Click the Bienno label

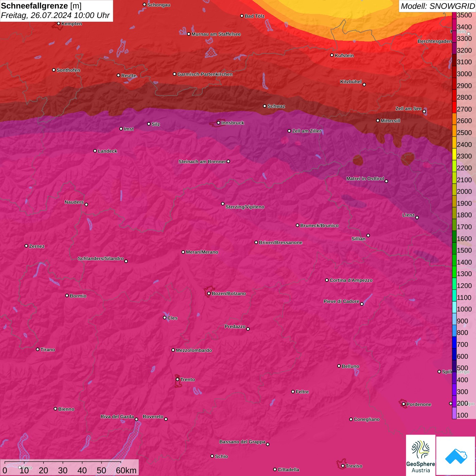[66, 409]
